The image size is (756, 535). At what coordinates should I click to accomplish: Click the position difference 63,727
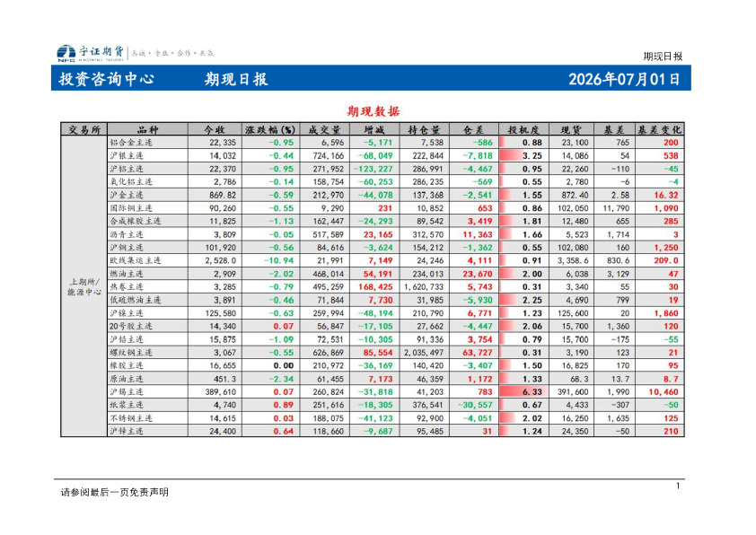coord(478,353)
